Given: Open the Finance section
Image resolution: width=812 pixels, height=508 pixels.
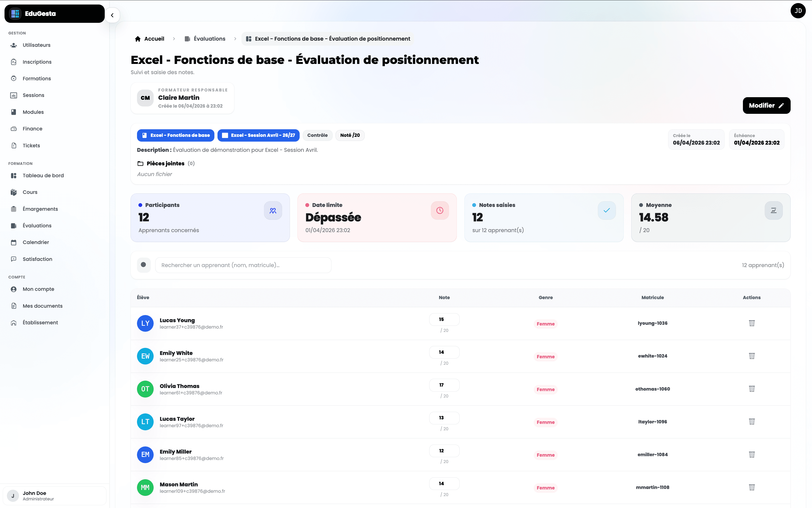Looking at the screenshot, I should [x=32, y=128].
